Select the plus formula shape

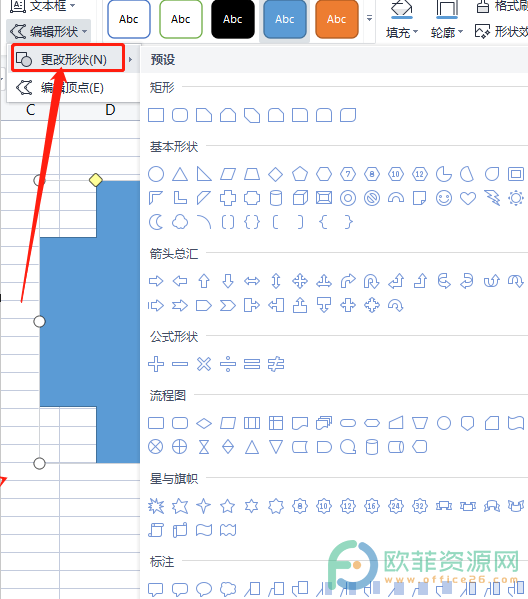156,364
